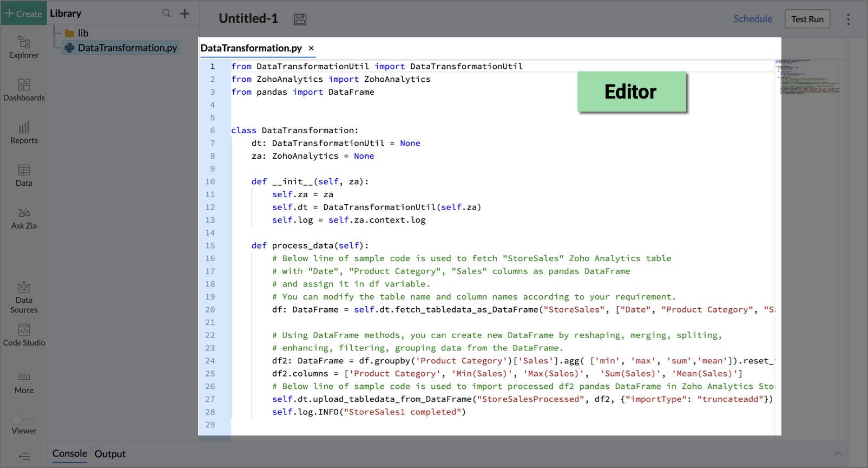Open the Explorer sidebar icon
The image size is (868, 468).
coord(24,47)
